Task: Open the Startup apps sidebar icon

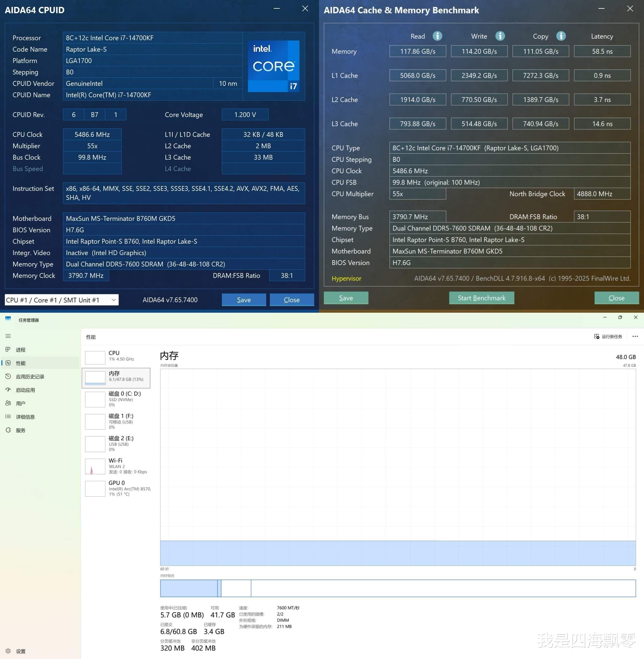Action: pos(8,390)
